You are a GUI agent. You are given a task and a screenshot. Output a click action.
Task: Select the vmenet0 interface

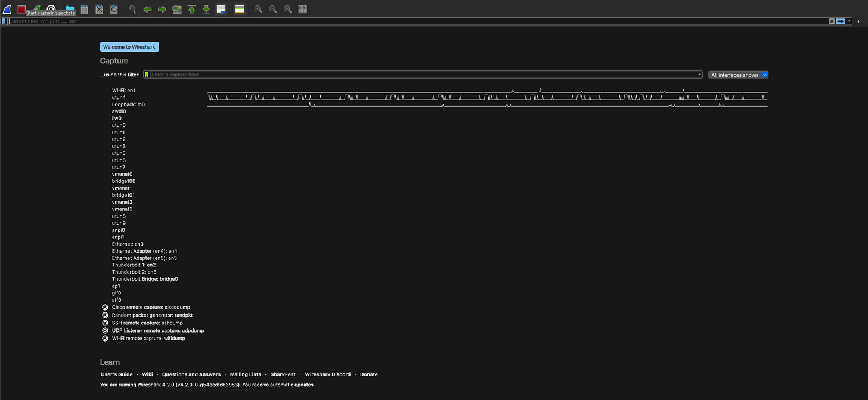click(122, 174)
